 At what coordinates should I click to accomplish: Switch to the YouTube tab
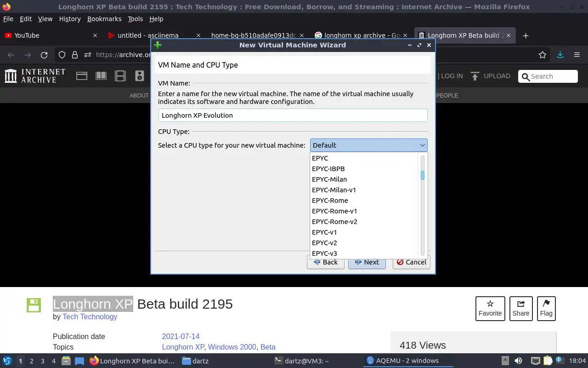(x=51, y=35)
